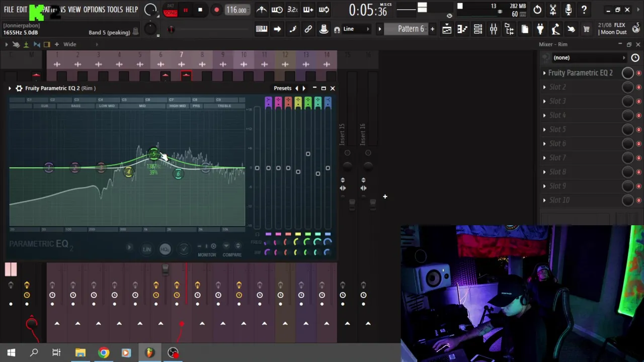644x362 pixels.
Task: Toggle the LIN linear phase button
Action: pyautogui.click(x=146, y=249)
